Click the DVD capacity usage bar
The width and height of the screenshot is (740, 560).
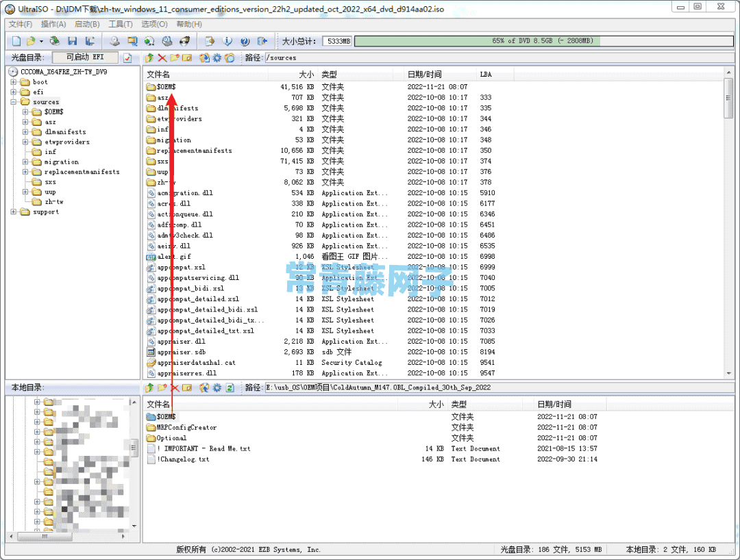click(x=543, y=41)
